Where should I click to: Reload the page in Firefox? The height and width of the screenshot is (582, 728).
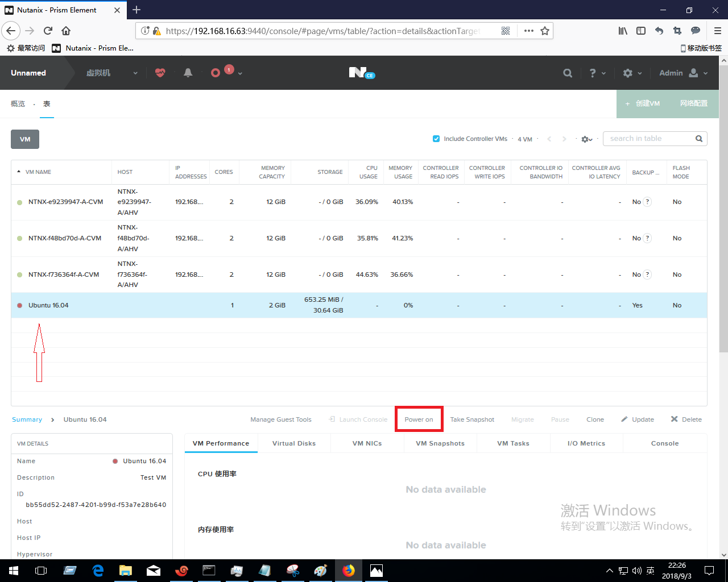pos(48,31)
